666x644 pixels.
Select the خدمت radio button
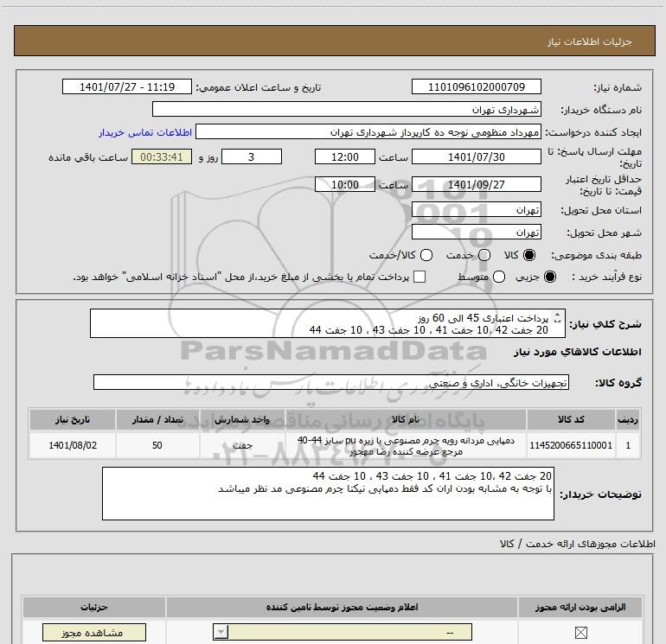(484, 255)
